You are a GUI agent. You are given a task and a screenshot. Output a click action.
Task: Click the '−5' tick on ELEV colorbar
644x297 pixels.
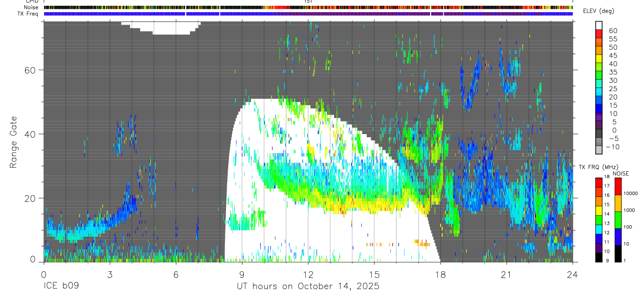[613, 139]
